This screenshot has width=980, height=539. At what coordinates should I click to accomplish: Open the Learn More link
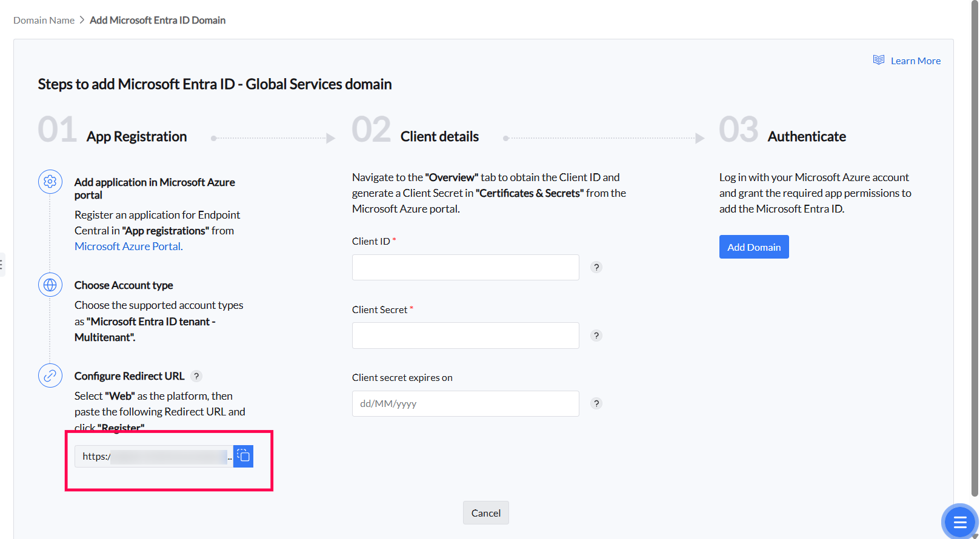click(x=915, y=61)
